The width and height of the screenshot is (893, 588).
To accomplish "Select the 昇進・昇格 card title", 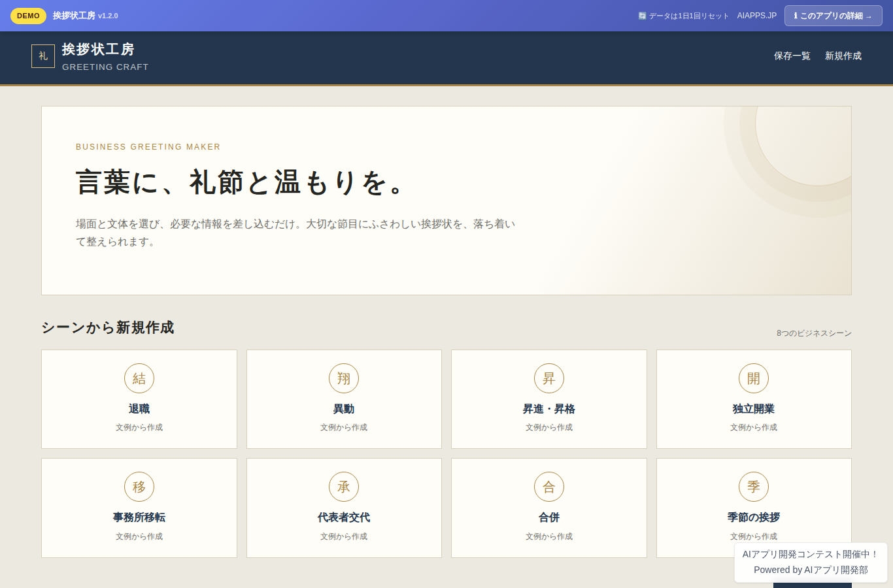I will tap(549, 409).
